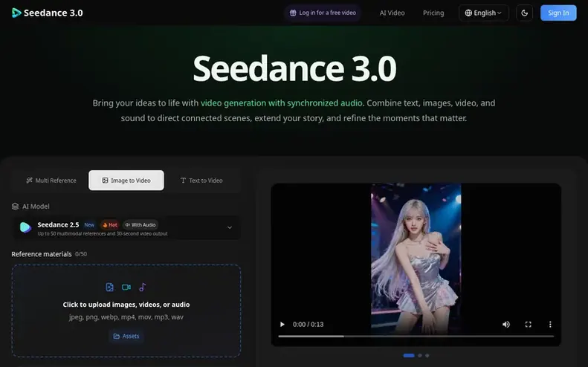Mute the video with the speaker icon

tap(506, 324)
